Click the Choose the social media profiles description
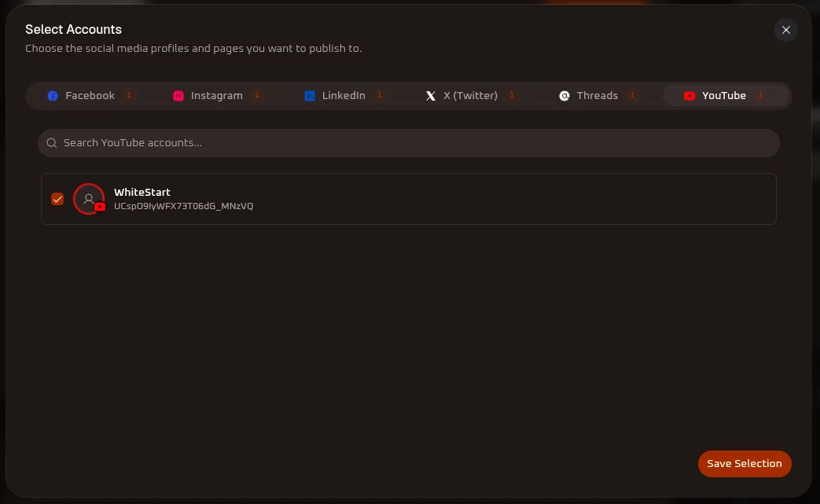820x504 pixels. (193, 48)
